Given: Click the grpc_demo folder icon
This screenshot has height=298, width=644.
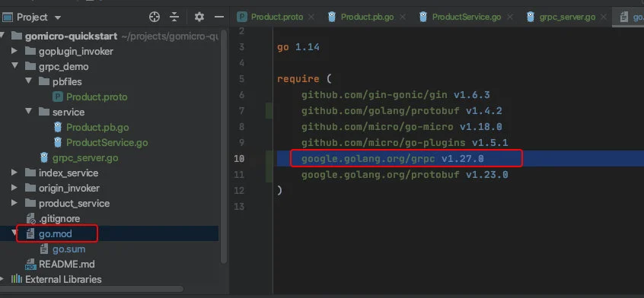Looking at the screenshot, I should click(30, 66).
